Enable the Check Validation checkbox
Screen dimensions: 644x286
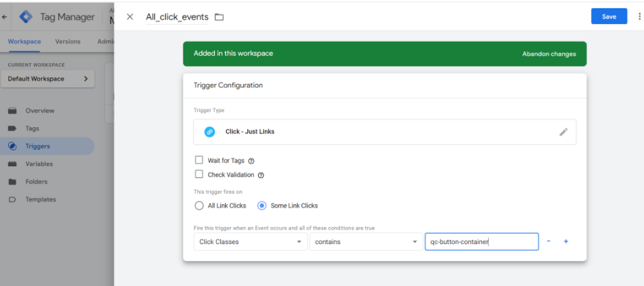coord(199,175)
